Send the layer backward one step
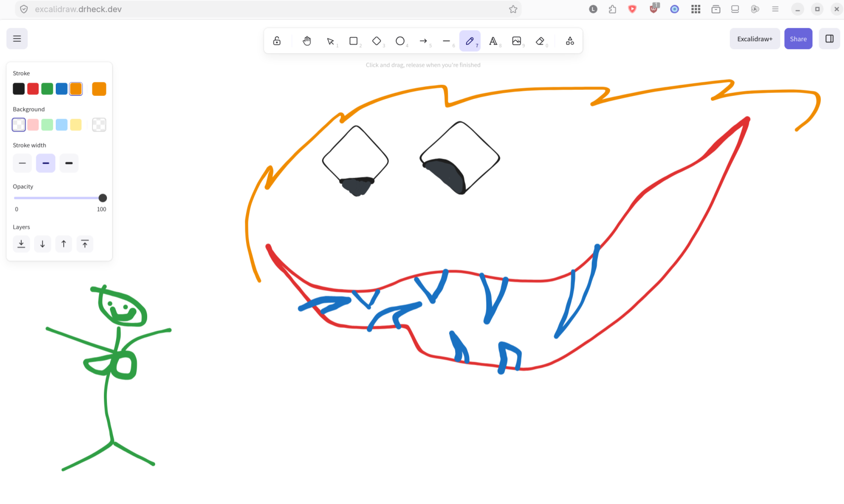 point(43,244)
